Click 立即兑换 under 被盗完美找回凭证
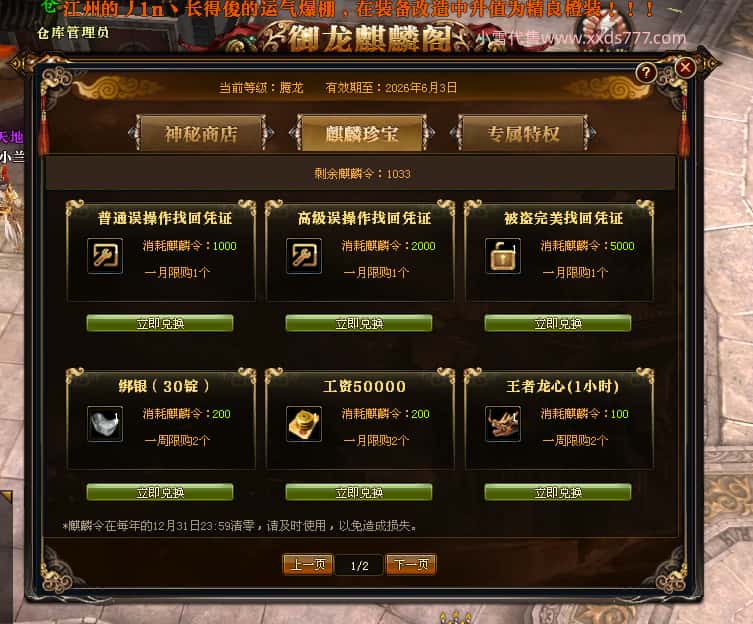Viewport: 753px width, 624px height. coord(558,323)
